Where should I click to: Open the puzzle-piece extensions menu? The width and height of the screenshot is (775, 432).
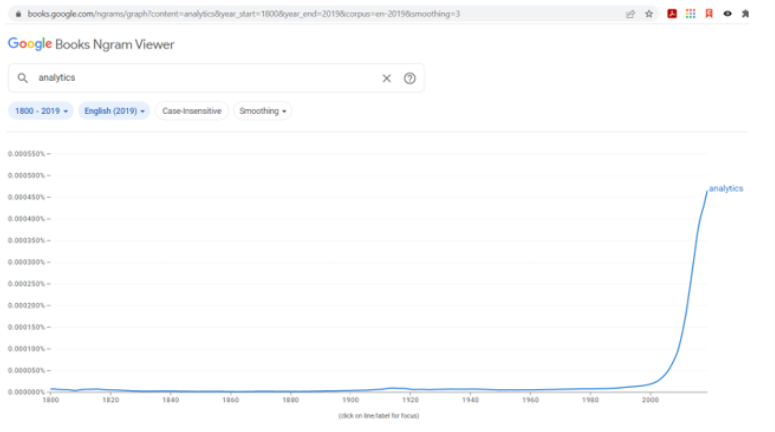(745, 14)
